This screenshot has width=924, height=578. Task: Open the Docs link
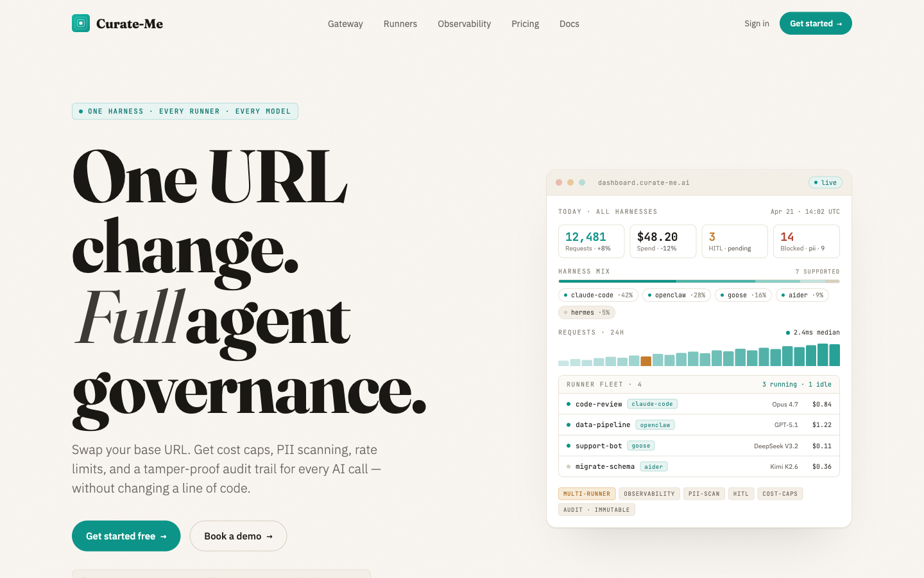pos(569,24)
